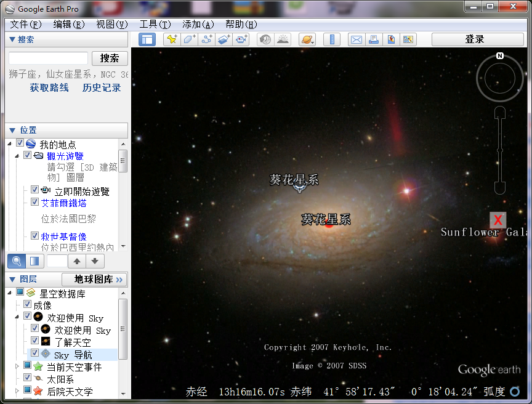Viewport: 532px width, 404px height.
Task: Open the 添加(A) menu
Action: (x=198, y=25)
